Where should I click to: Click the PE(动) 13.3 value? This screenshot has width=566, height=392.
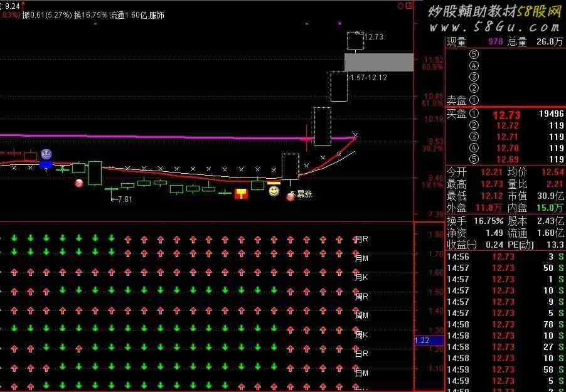pyautogui.click(x=556, y=245)
